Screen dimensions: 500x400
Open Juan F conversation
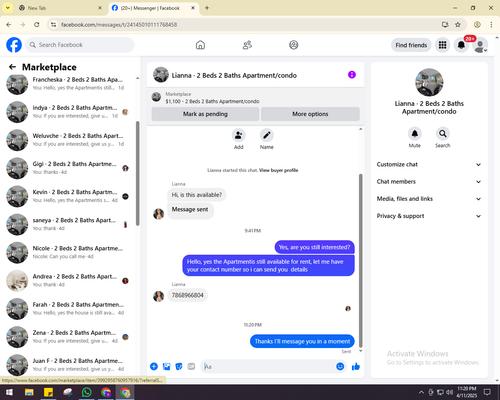68,365
